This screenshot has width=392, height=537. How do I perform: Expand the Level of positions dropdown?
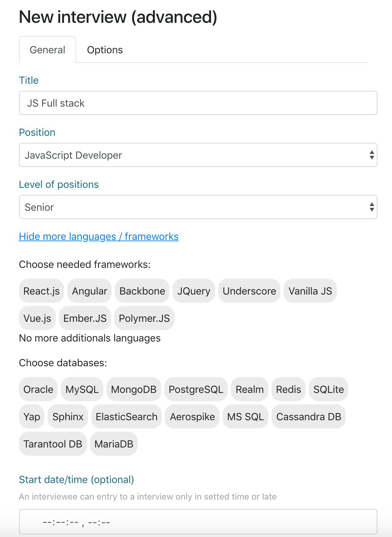tap(198, 207)
